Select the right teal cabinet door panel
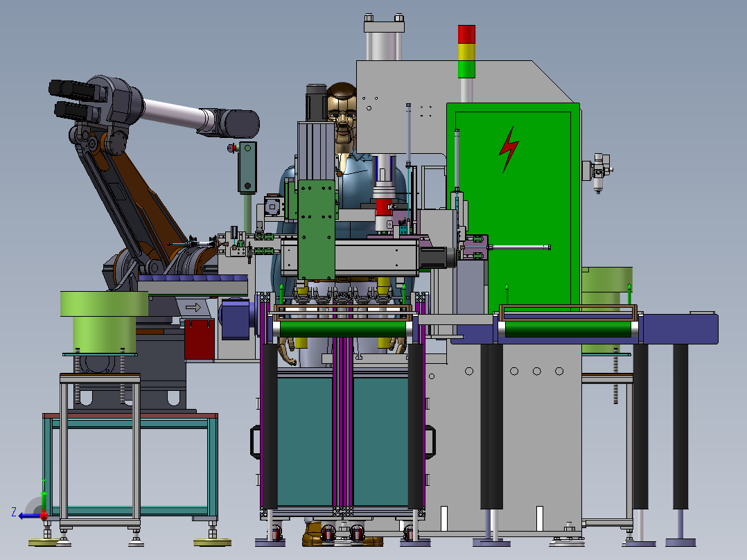The height and width of the screenshot is (560, 747). pos(380,441)
